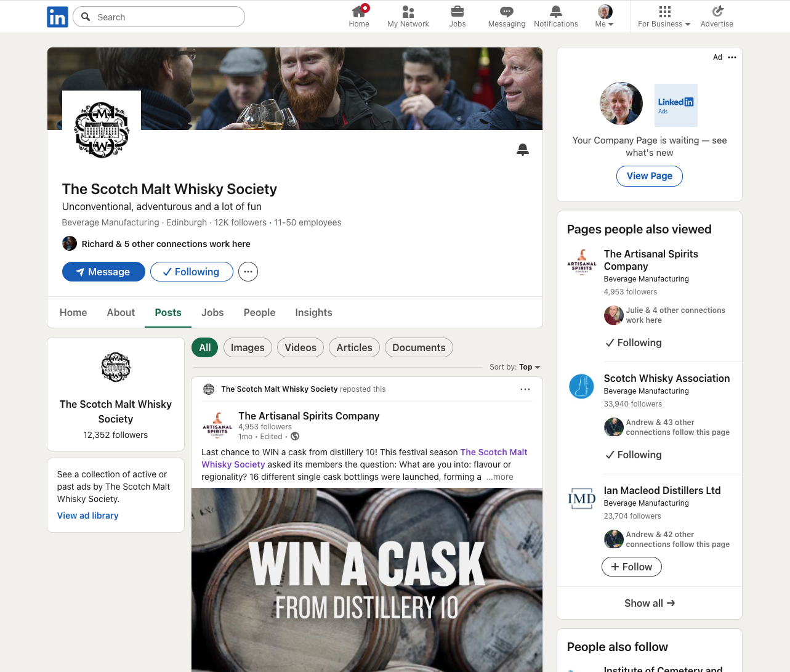The width and height of the screenshot is (790, 672).
Task: Show all pages people also viewed
Action: 650,603
